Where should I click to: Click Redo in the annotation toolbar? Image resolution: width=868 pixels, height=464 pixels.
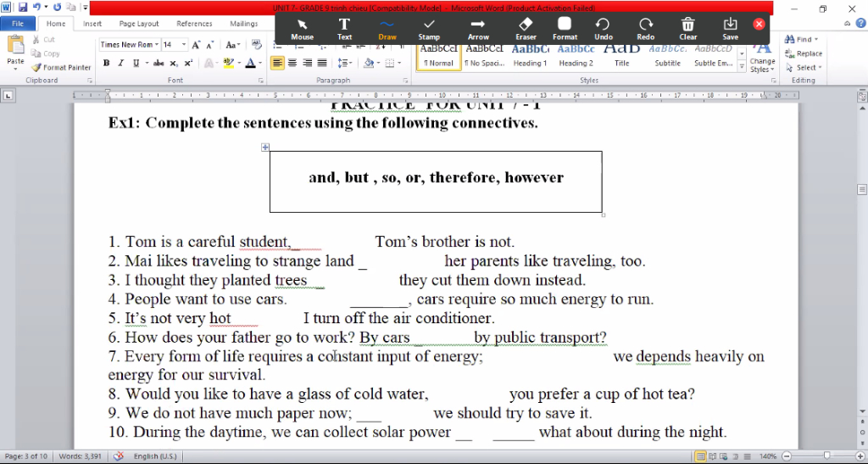click(645, 29)
